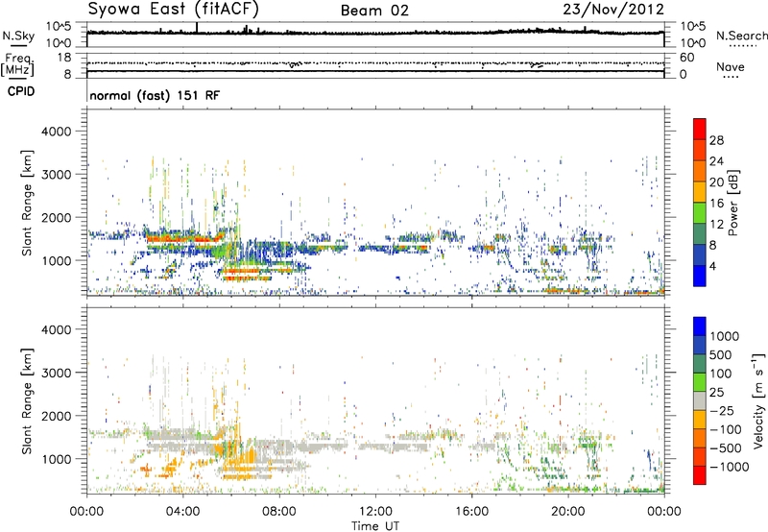768x532 pixels.
Task: Click the power panel 'Slant Range [km]' label
Action: (27, 203)
